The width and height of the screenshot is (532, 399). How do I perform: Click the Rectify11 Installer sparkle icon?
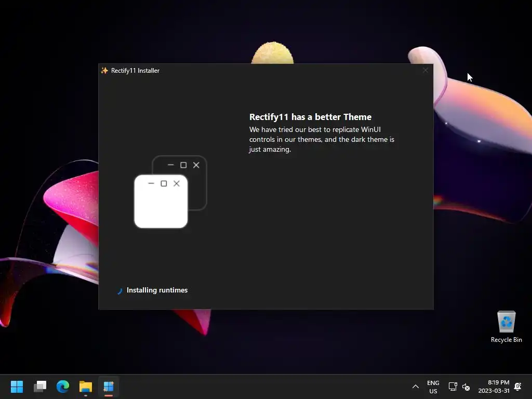pos(104,70)
